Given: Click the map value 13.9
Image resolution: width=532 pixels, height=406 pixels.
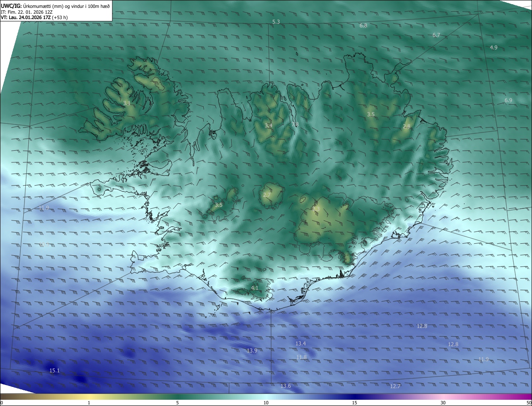Looking at the screenshot, I should [x=252, y=351].
